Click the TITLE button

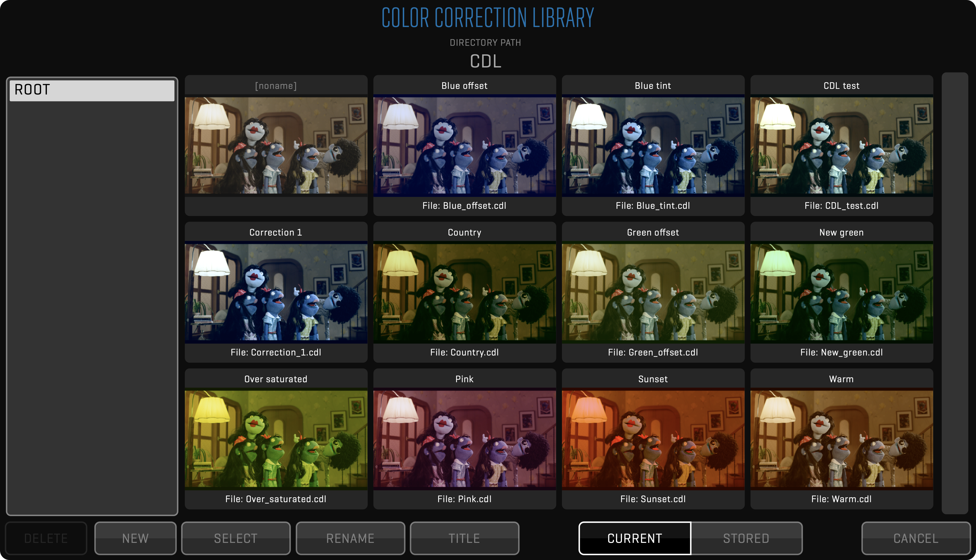click(x=464, y=538)
